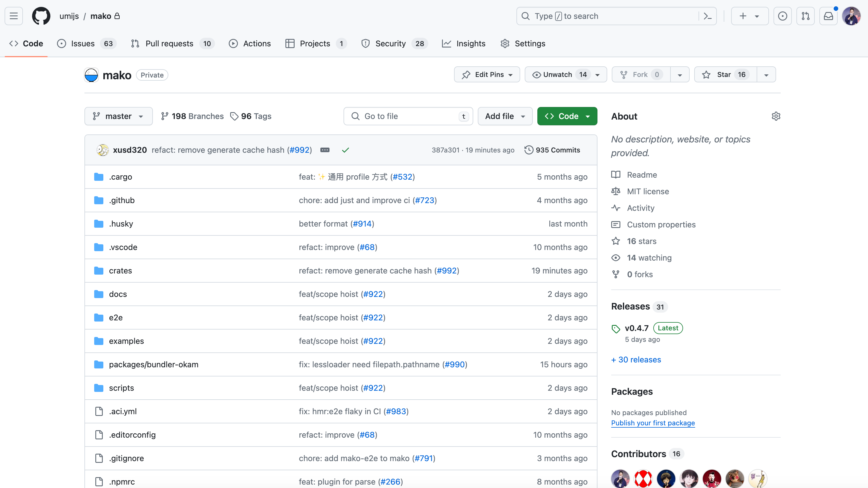868x488 pixels.
Task: Switch to the Pull requests tab
Action: click(x=173, y=43)
